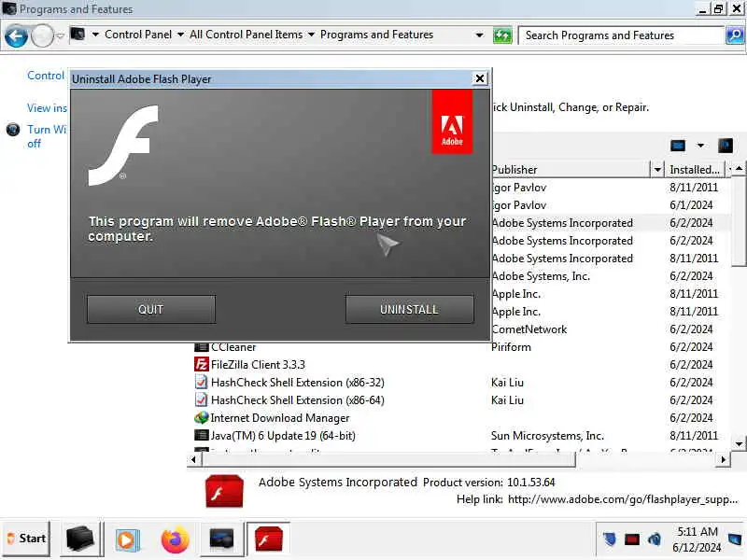
Task: Click Control Panel breadcrumb segment
Action: click(138, 35)
